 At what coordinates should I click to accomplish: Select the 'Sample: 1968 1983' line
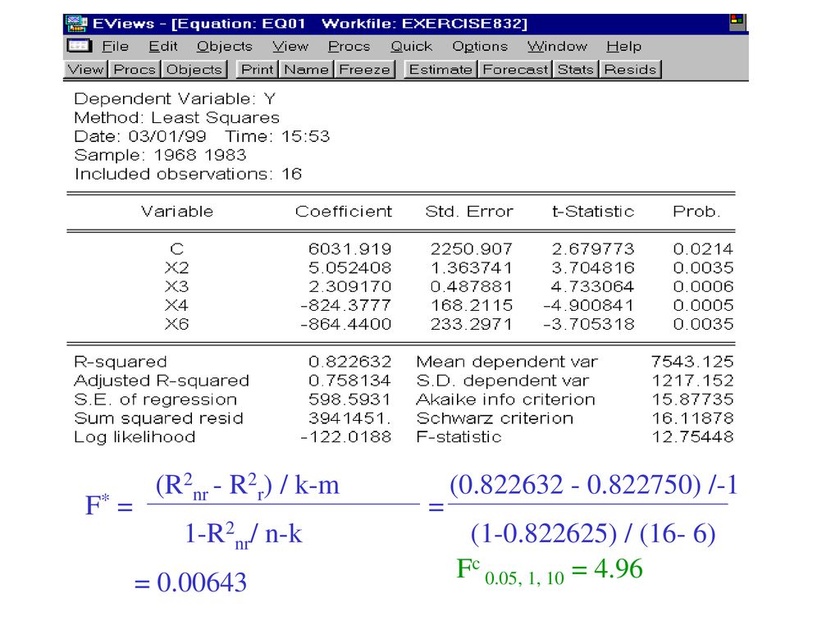[160, 155]
